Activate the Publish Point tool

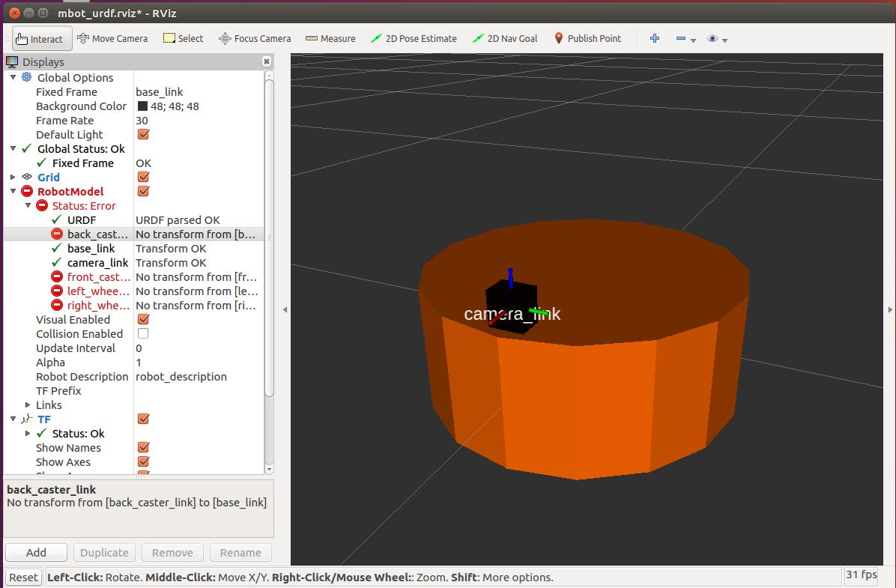click(x=587, y=38)
